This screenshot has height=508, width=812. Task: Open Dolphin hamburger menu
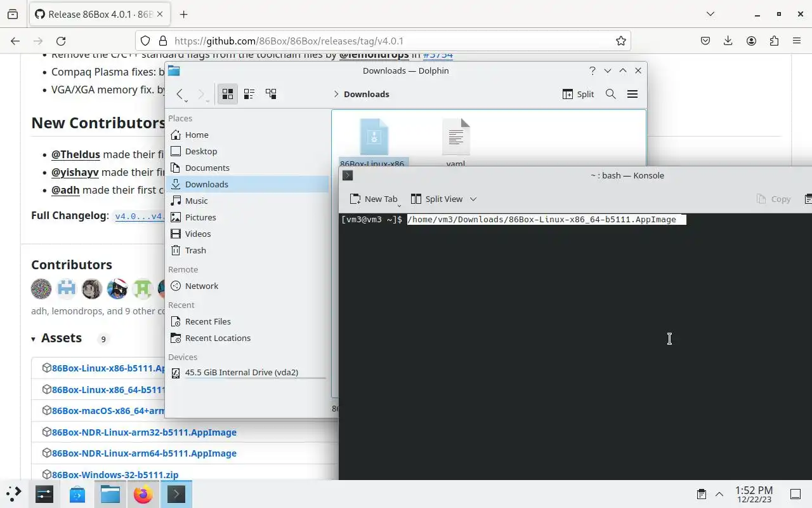(x=632, y=94)
